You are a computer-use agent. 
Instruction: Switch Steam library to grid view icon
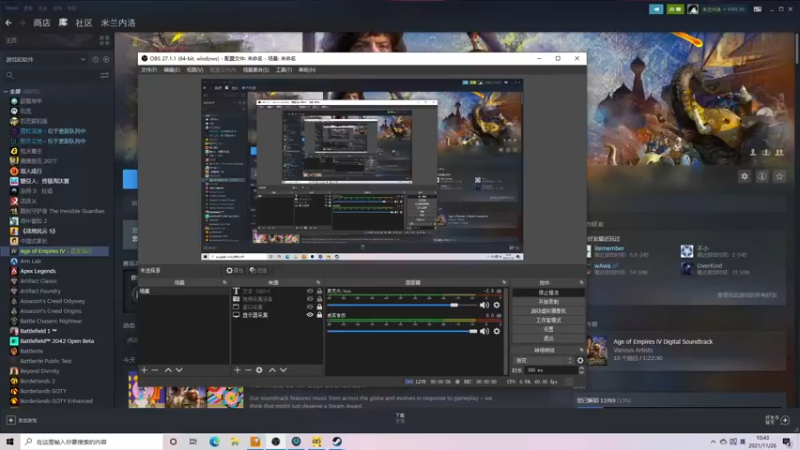105,40
